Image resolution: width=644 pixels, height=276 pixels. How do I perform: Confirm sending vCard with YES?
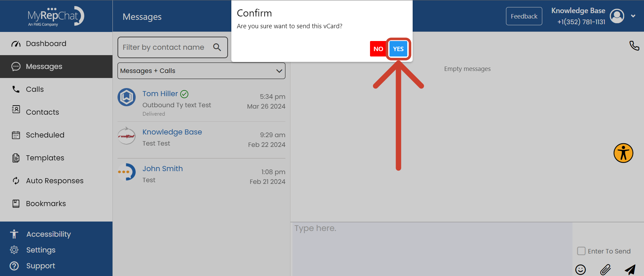coord(398,49)
